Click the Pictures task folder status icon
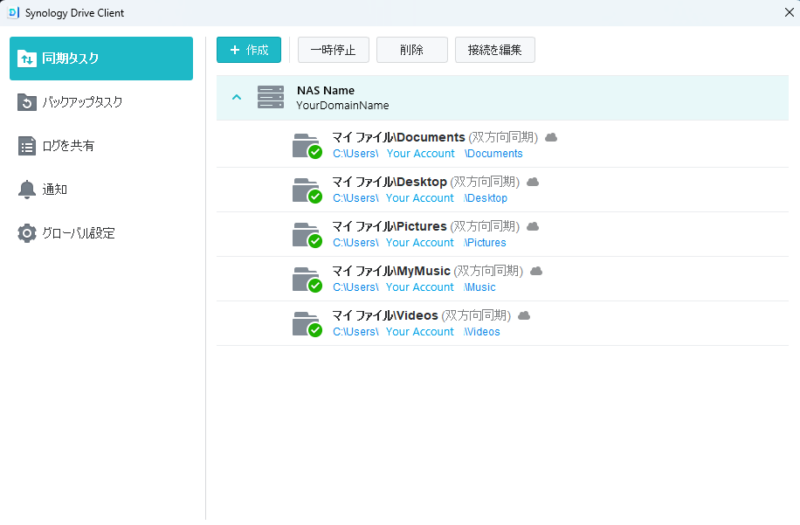 coord(307,235)
